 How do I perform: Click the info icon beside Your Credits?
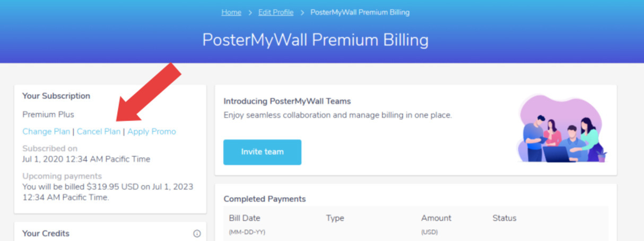coord(197,234)
